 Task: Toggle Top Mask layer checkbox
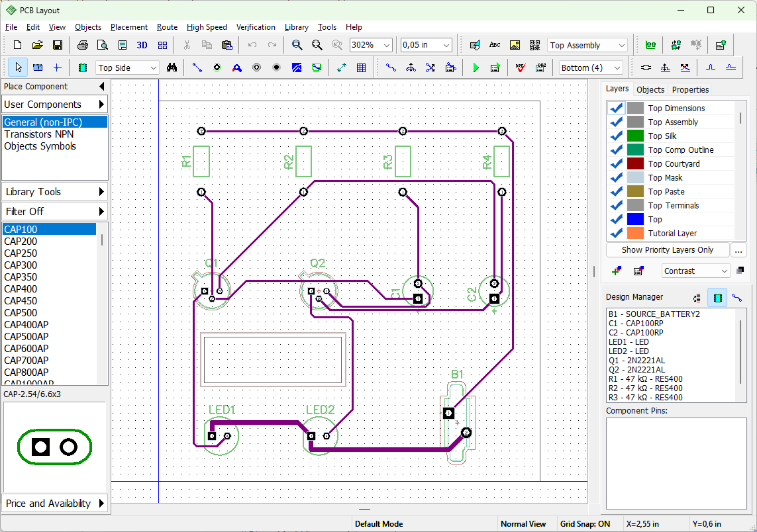[616, 177]
